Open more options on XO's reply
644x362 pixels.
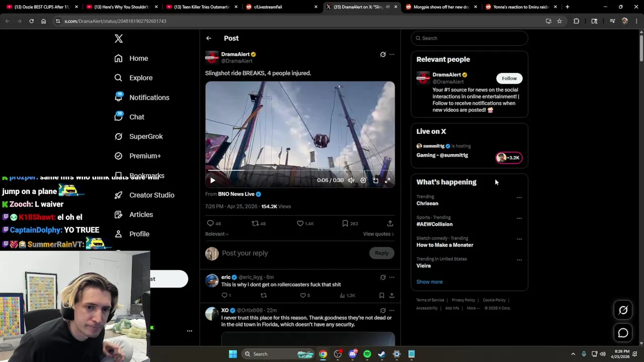pyautogui.click(x=392, y=310)
